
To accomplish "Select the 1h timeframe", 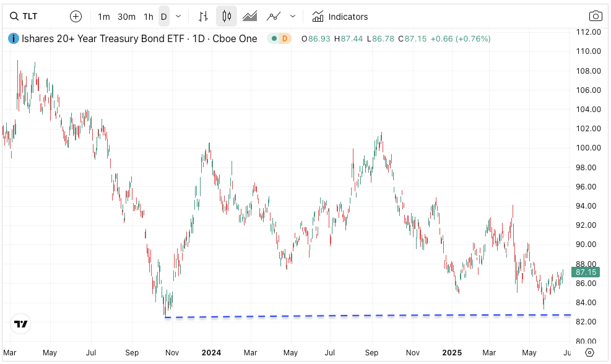I will point(148,17).
